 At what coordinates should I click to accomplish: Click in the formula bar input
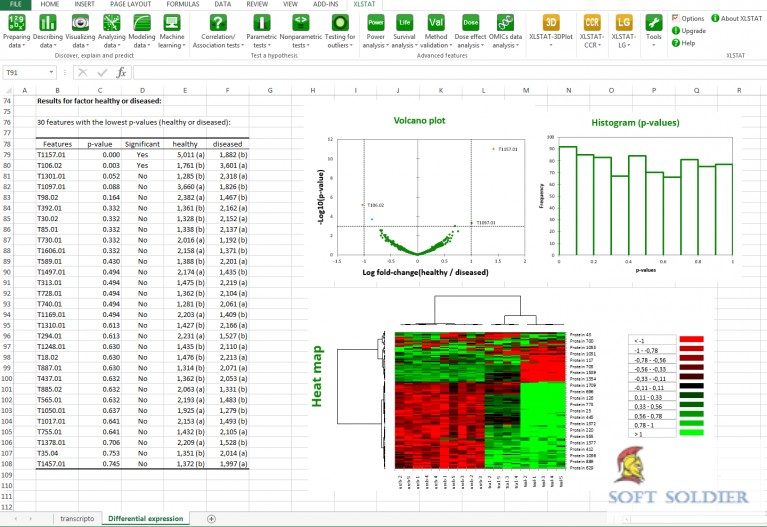pyautogui.click(x=448, y=73)
